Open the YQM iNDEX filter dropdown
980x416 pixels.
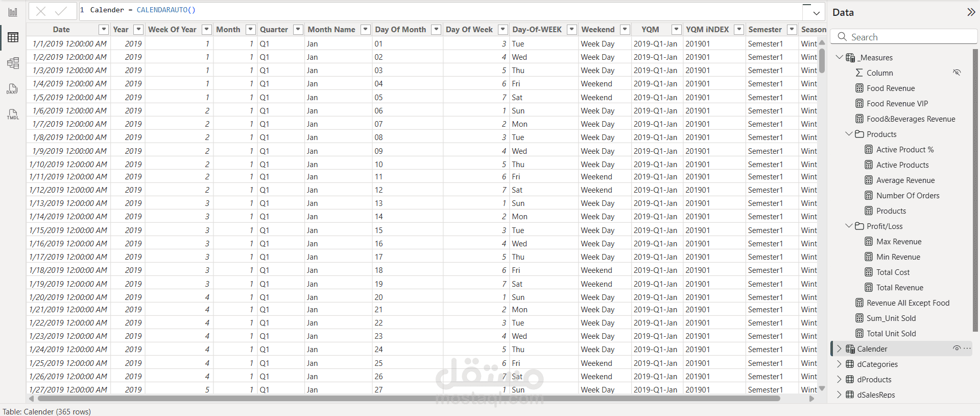click(x=739, y=30)
